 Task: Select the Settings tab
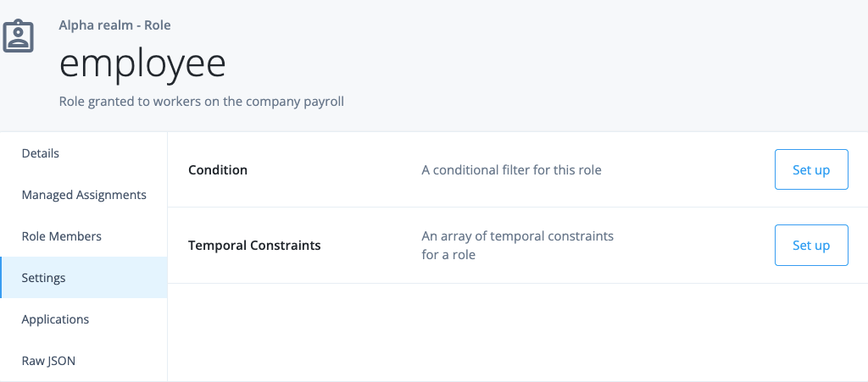pyautogui.click(x=44, y=278)
